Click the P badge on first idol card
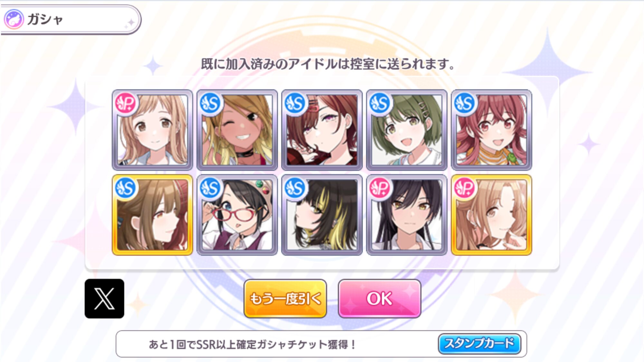Screen dimensions: 644x362 pos(126,103)
